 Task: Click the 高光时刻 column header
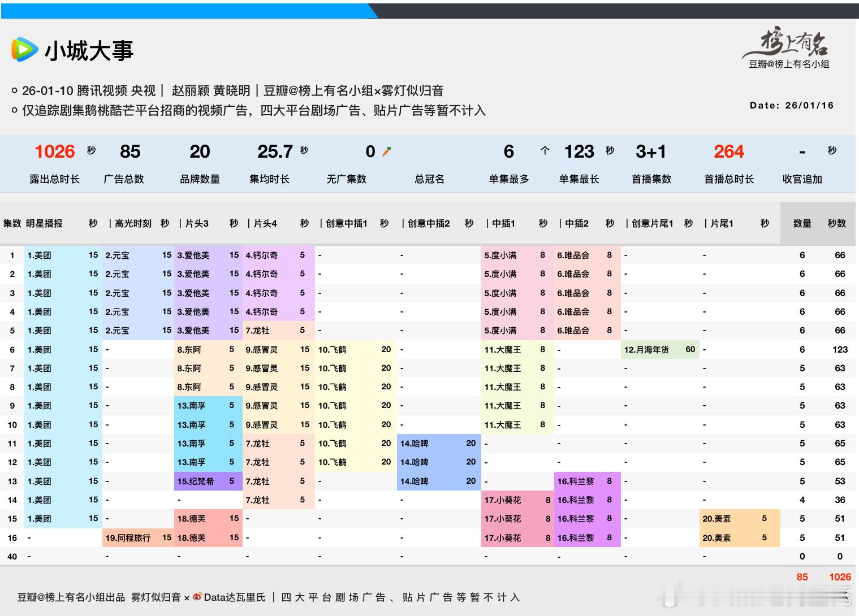pos(133,224)
